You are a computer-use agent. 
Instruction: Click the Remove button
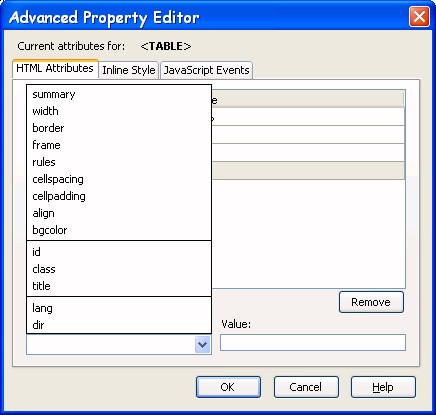tap(371, 302)
